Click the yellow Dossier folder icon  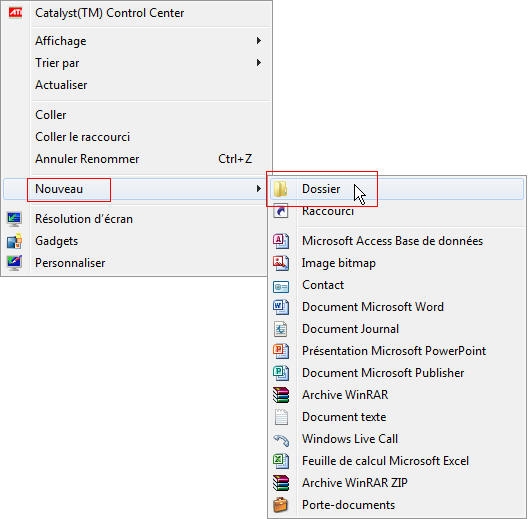[x=281, y=189]
